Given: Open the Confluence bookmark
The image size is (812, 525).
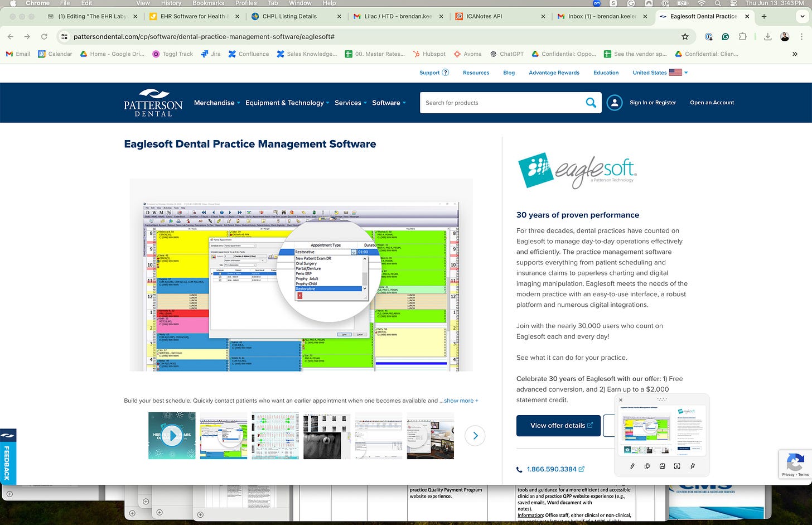Looking at the screenshot, I should (x=248, y=54).
